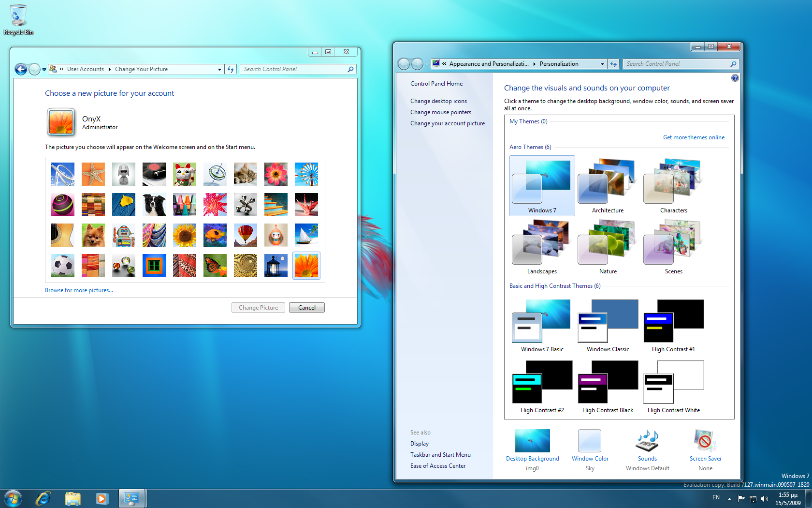Click the Start button orb
This screenshot has width=812, height=508.
(x=13, y=498)
